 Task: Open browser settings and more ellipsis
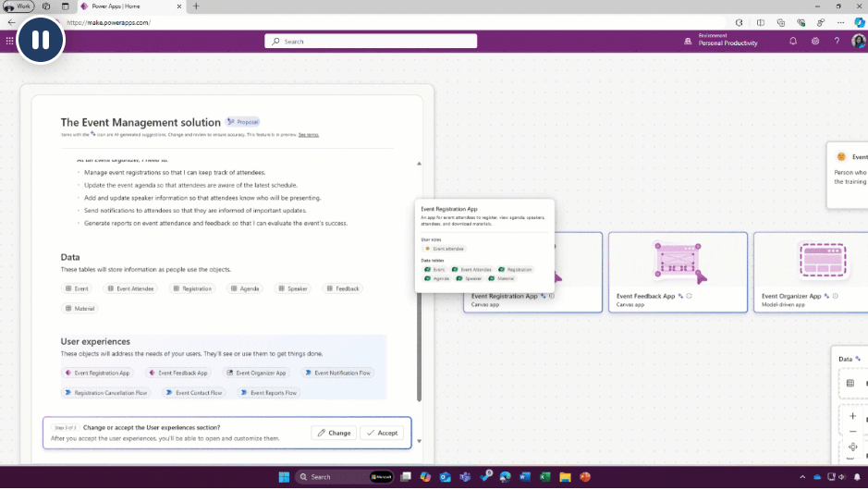pos(840,23)
